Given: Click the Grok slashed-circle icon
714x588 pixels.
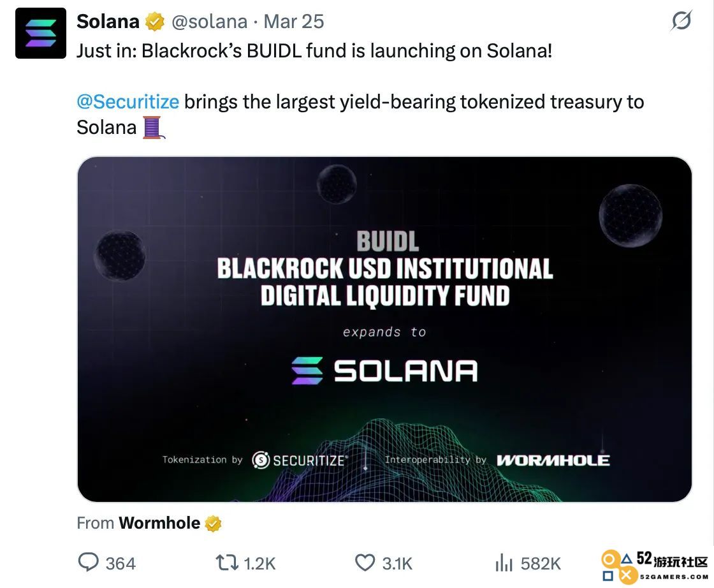Looking at the screenshot, I should (681, 21).
